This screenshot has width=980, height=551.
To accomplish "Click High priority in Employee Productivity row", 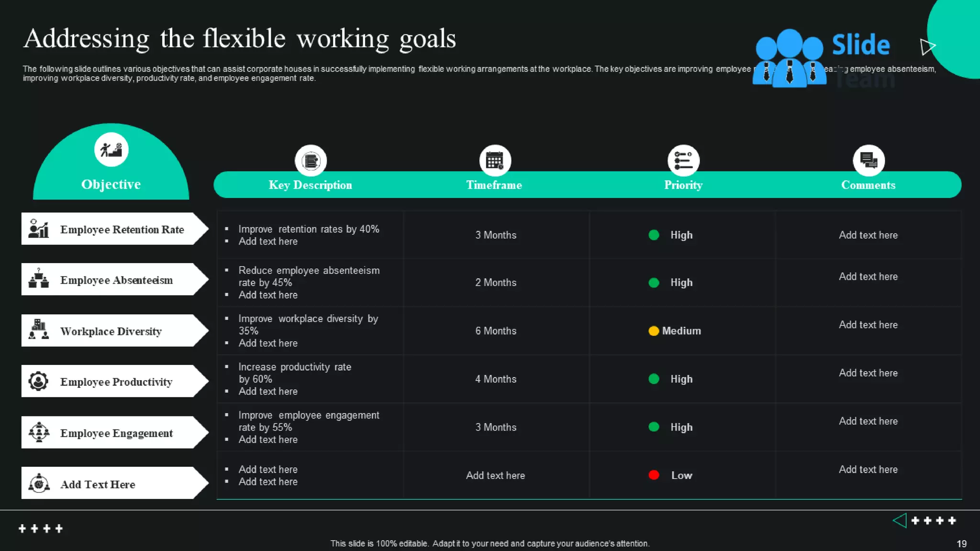I will [x=681, y=379].
